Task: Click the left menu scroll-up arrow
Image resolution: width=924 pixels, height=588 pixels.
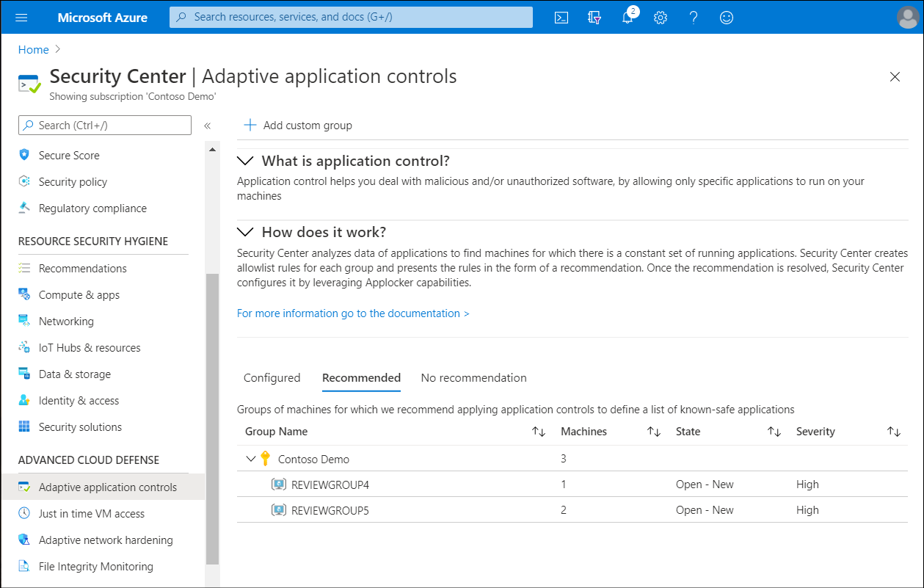Action: 213,150
